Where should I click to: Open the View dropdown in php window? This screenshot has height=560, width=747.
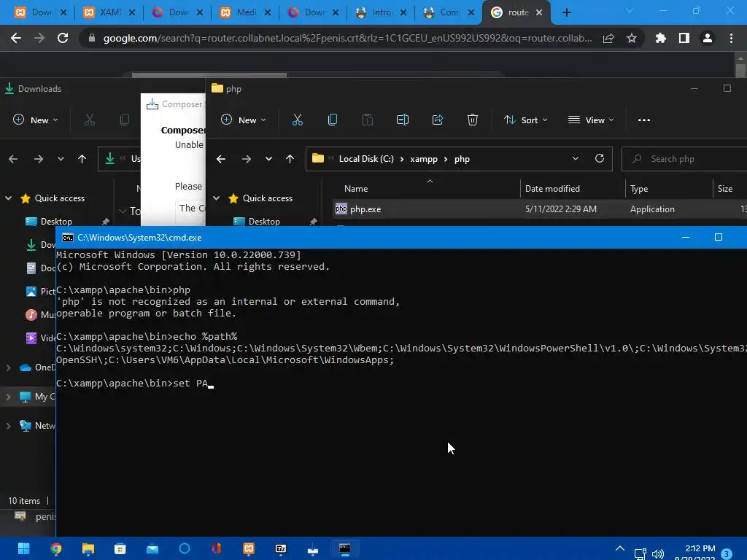[x=591, y=120]
